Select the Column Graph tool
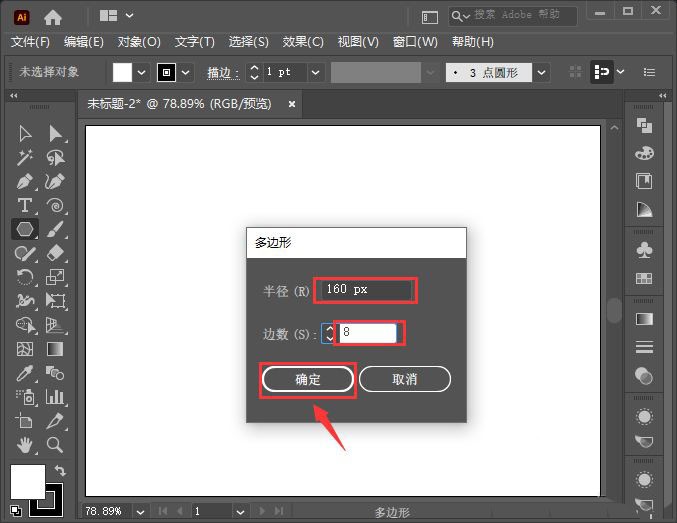 point(55,397)
